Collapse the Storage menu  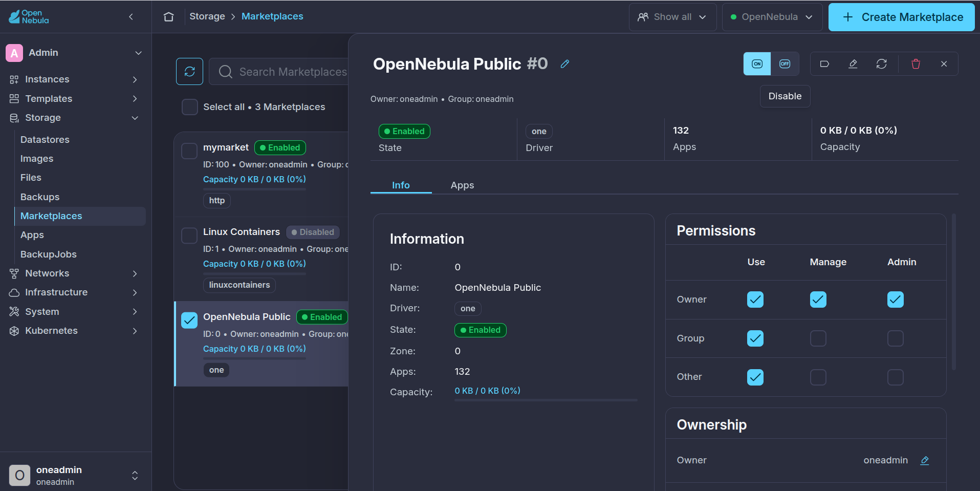tap(135, 118)
